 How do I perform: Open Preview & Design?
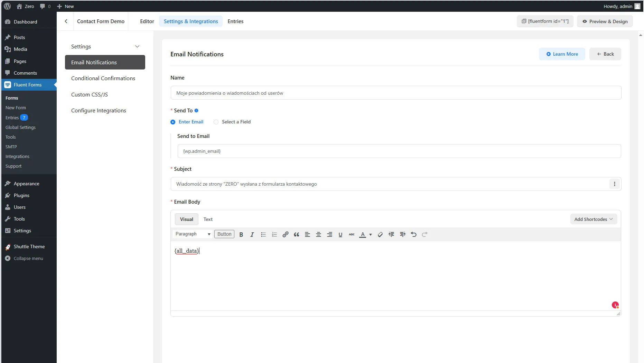605,21
